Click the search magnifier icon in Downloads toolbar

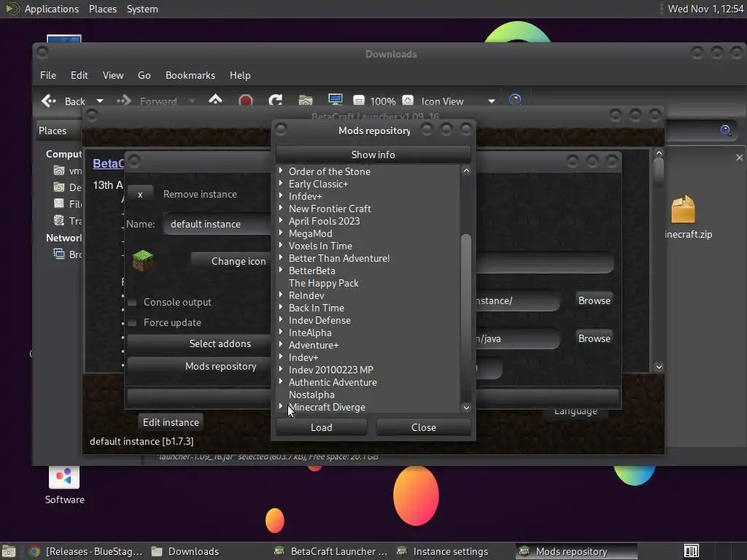(x=515, y=100)
